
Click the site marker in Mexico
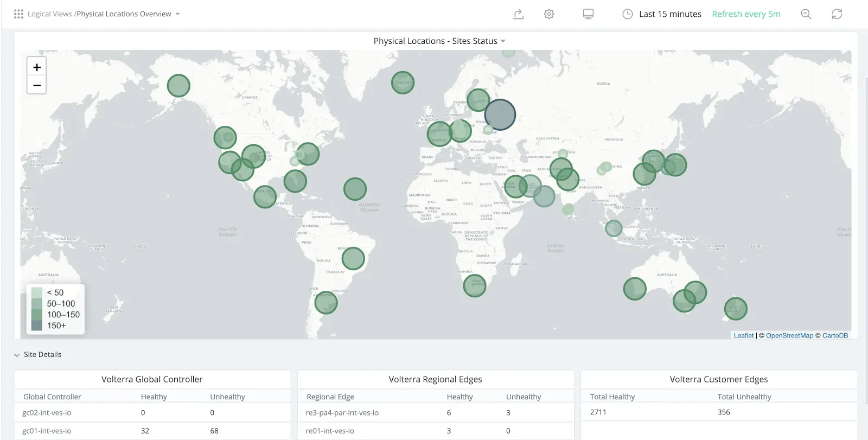click(265, 197)
